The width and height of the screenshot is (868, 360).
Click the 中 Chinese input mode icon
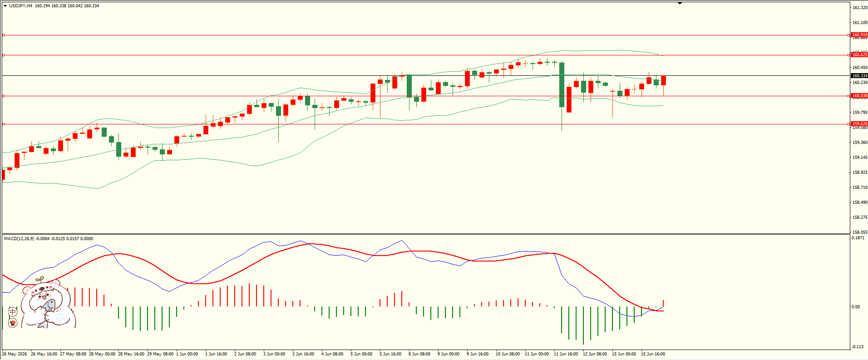(x=13, y=312)
